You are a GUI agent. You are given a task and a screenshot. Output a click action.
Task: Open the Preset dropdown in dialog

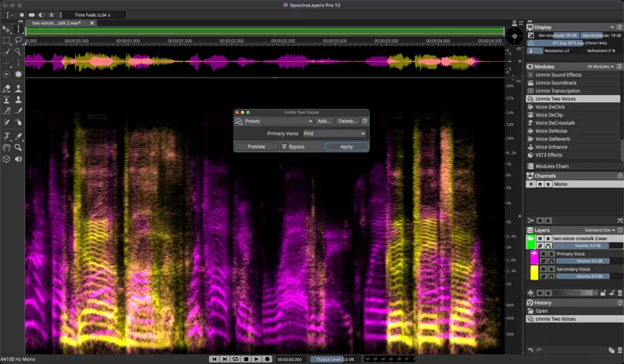click(x=288, y=121)
